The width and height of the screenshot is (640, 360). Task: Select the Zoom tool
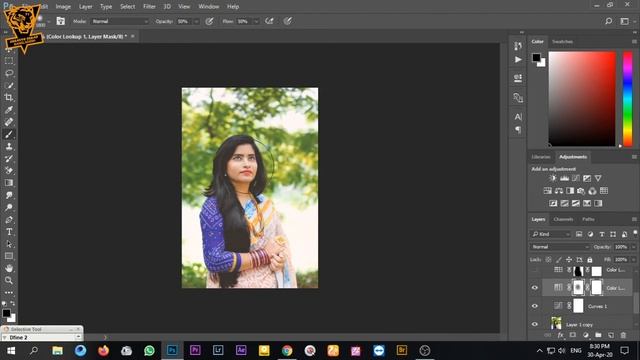pos(9,280)
